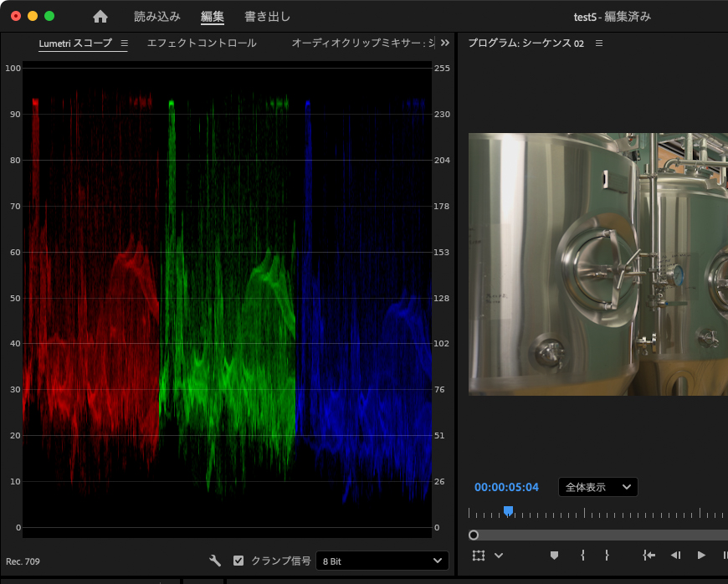Screen dimensions: 728x584
Task: Select the wrench settings icon in Lumetri scopes
Action: (x=215, y=561)
